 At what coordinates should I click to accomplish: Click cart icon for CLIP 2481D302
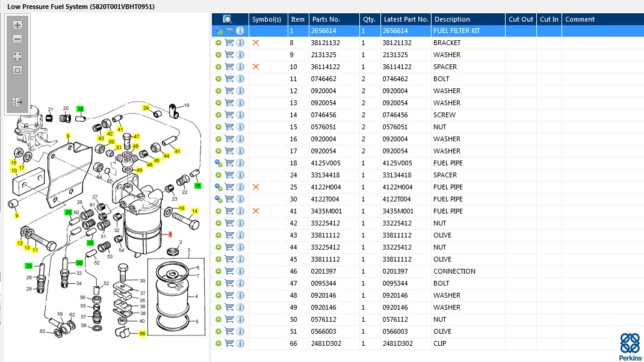point(229,343)
